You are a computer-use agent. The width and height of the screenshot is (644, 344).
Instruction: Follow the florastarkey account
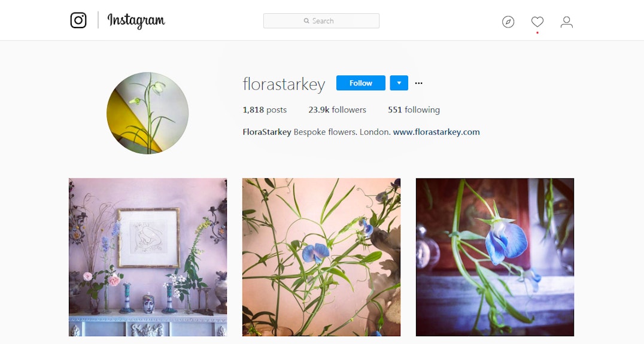click(361, 83)
